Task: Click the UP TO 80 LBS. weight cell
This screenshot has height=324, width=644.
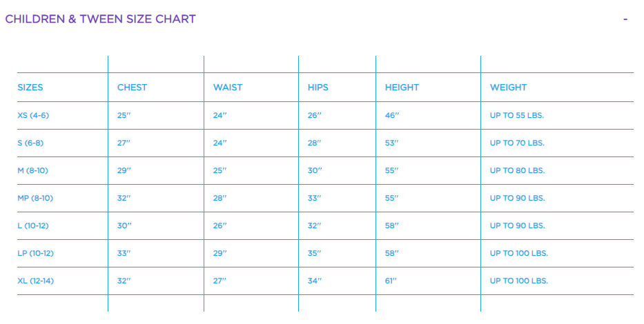Action: 517,170
